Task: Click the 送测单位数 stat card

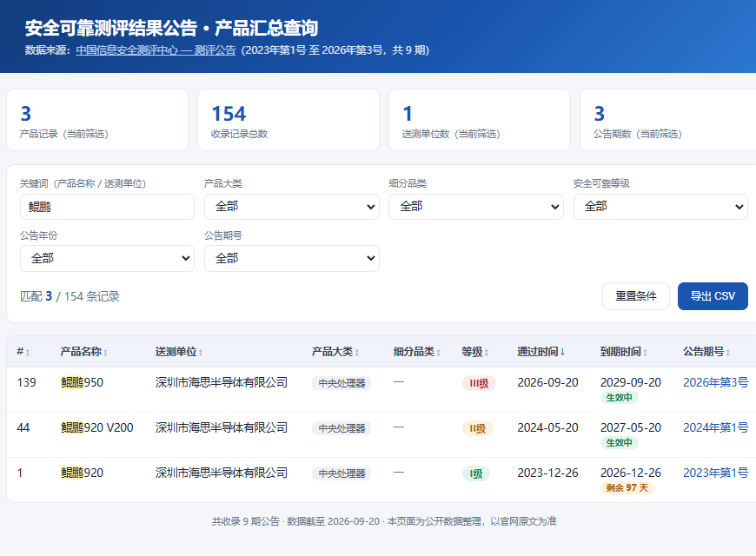Action: click(x=480, y=120)
